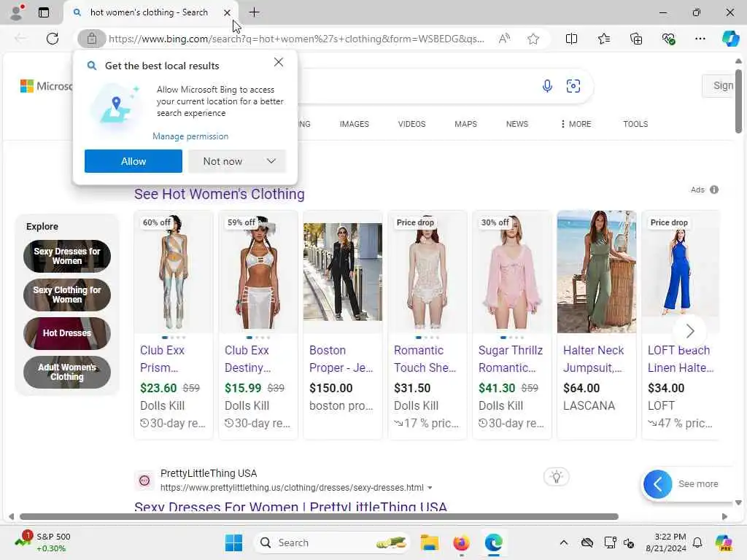Dismiss the local results popup
This screenshot has width=747, height=560.
(279, 63)
